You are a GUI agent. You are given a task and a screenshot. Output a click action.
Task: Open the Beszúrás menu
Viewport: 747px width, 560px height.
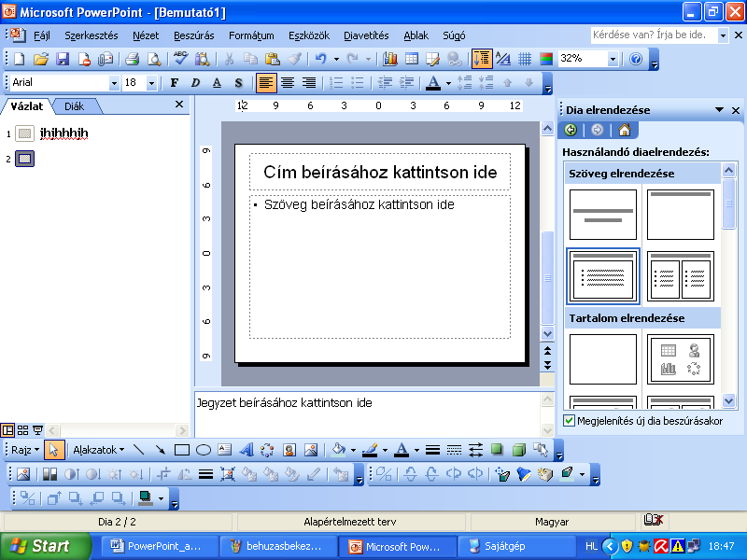(x=193, y=35)
